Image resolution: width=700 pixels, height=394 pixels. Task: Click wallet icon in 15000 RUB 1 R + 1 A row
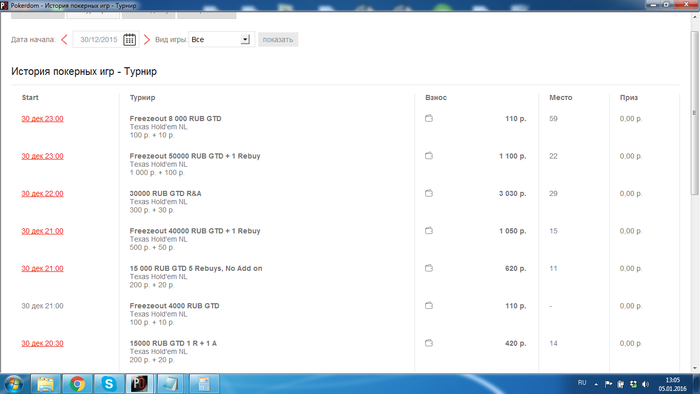click(x=429, y=343)
